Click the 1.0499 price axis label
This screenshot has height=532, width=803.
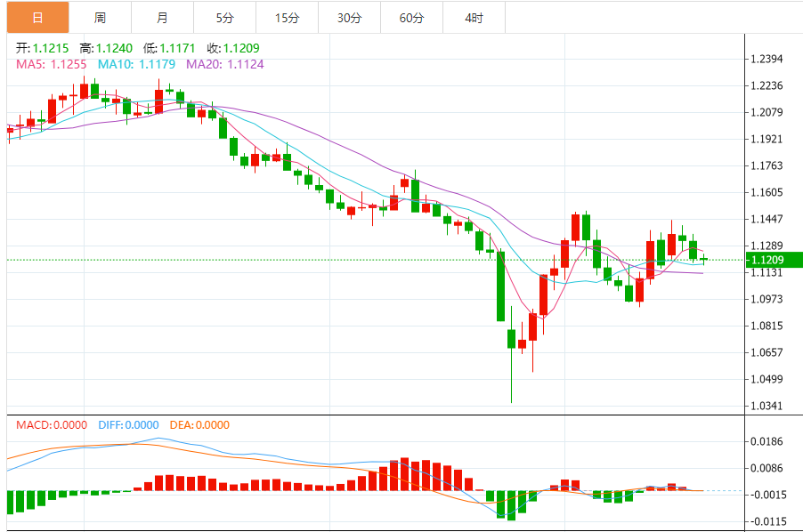point(766,379)
